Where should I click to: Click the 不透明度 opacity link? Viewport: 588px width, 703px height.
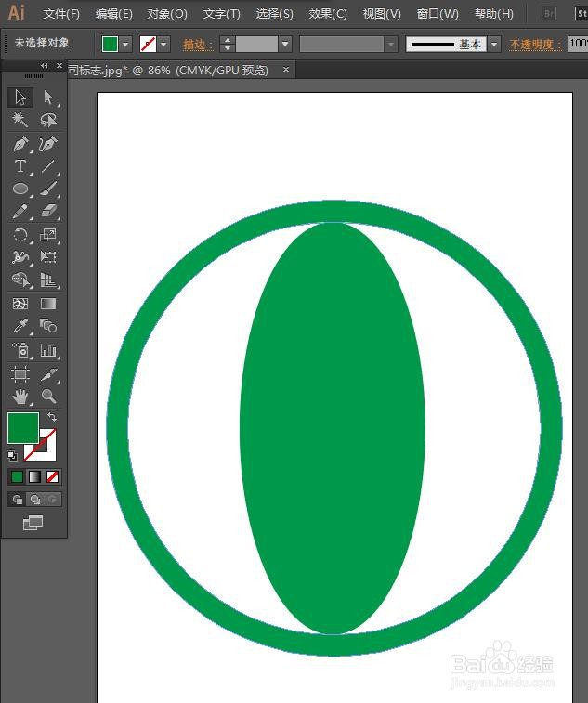tap(535, 44)
